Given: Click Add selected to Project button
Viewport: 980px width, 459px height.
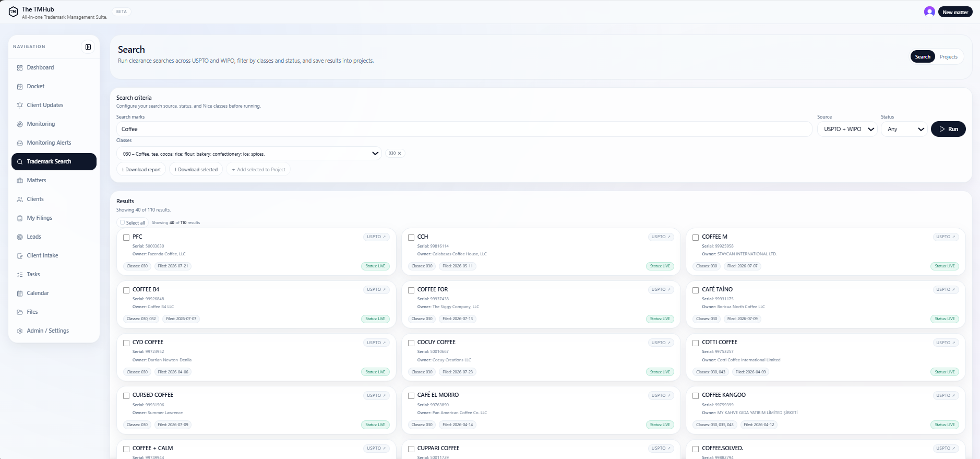Looking at the screenshot, I should (x=258, y=170).
